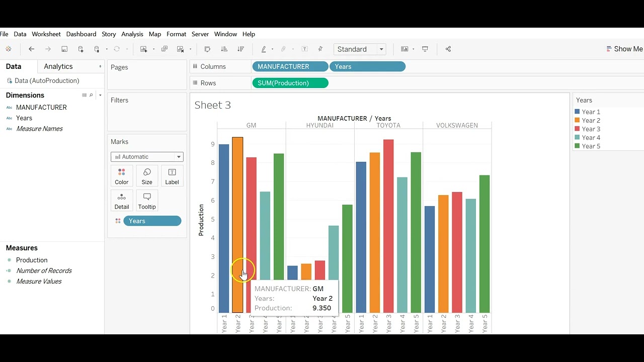Viewport: 644px width, 362px height.
Task: Select Year 3 red legend swatch
Action: point(577,129)
